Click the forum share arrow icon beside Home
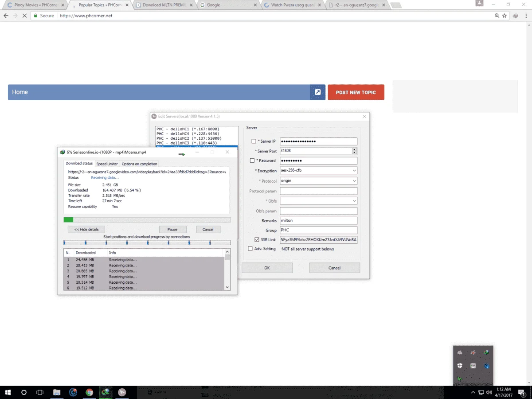This screenshot has width=532, height=399. (x=317, y=92)
